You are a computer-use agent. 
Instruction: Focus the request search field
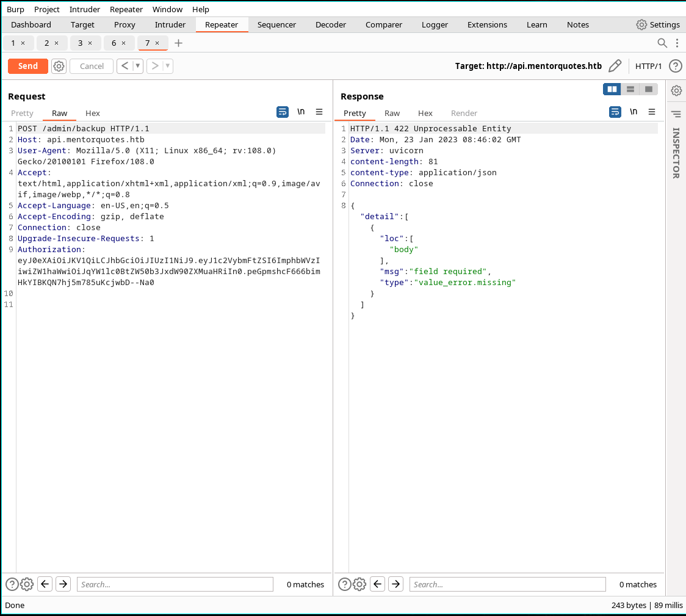coord(175,584)
